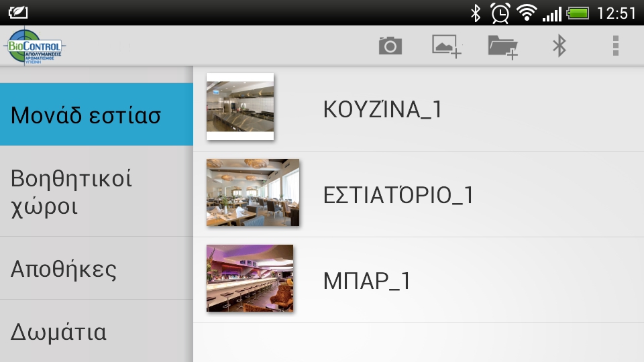Open the Δωμάτια category

97,331
